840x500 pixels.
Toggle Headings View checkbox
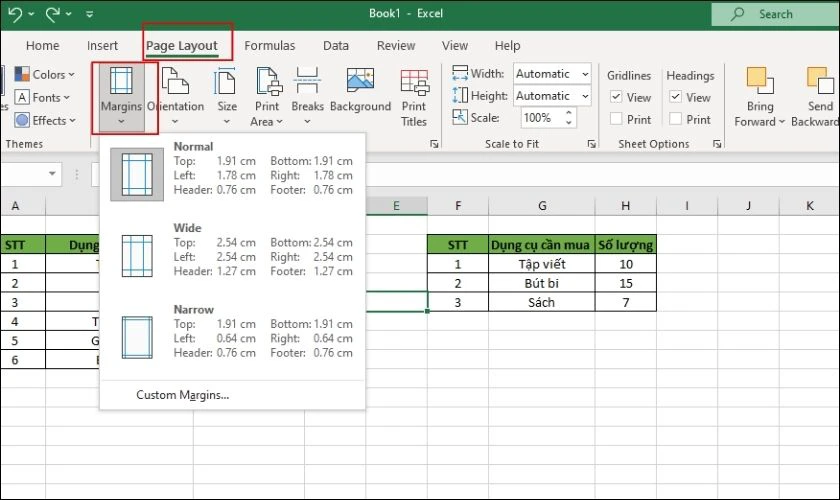coord(676,97)
